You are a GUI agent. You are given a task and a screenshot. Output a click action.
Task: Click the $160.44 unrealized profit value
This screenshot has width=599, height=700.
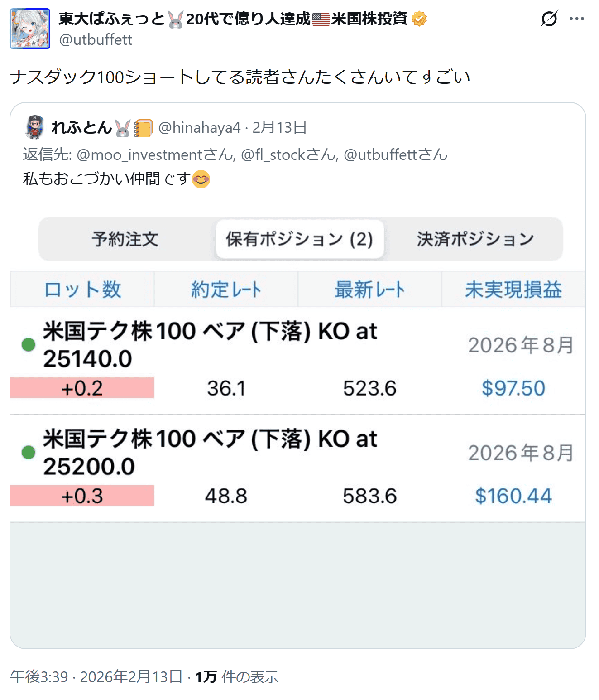pos(513,496)
